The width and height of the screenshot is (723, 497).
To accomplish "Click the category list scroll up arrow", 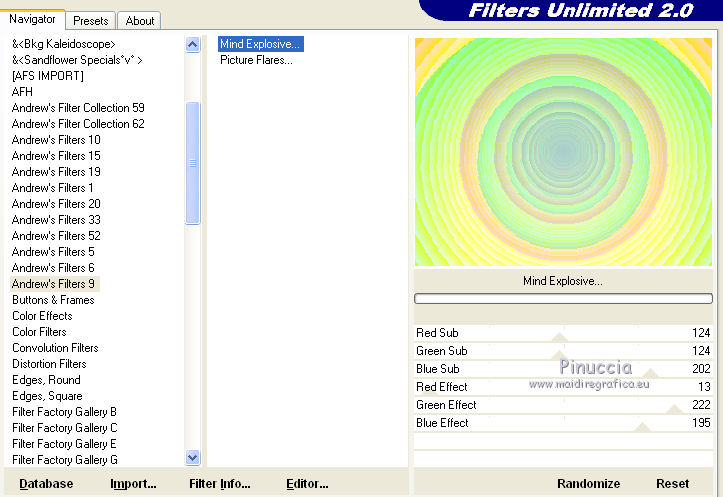I will point(193,45).
